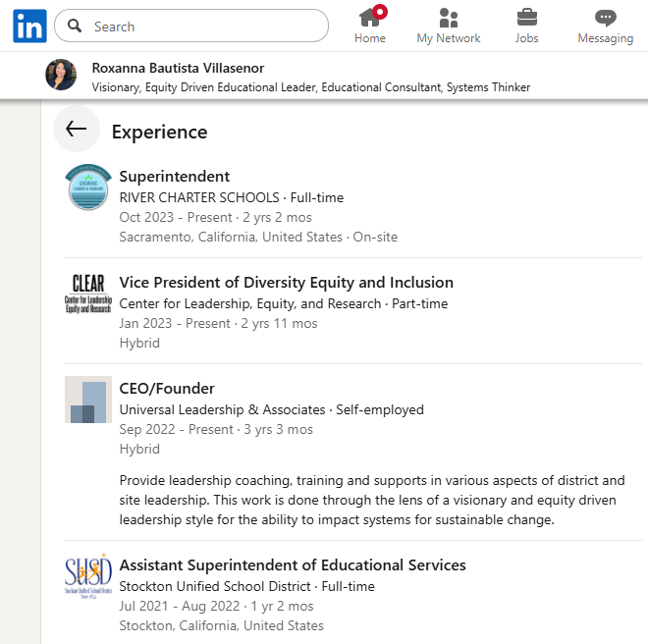Screen dimensions: 648x644
Task: Click Jul 2021 - Aug 2022 date range
Action: point(180,606)
